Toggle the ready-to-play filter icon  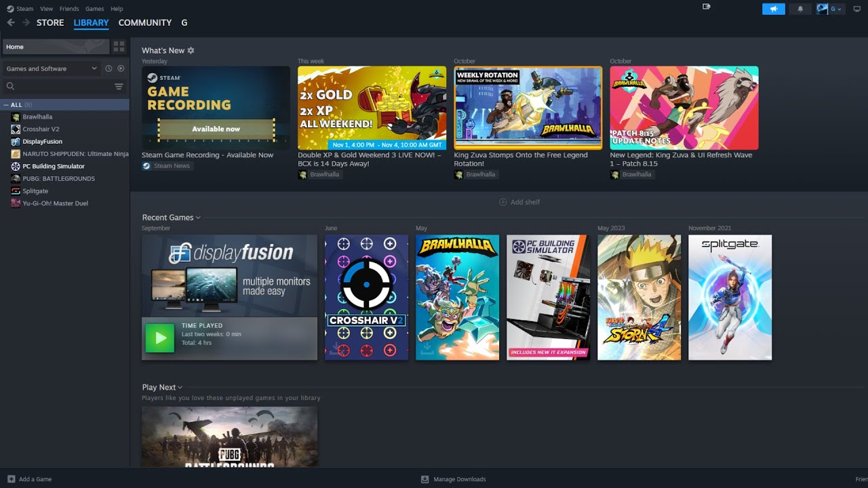[121, 68]
